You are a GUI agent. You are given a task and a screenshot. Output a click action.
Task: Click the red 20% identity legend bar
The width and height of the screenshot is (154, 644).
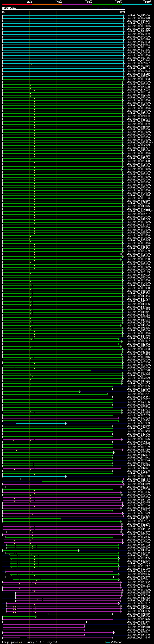pyautogui.click(x=17, y=4)
